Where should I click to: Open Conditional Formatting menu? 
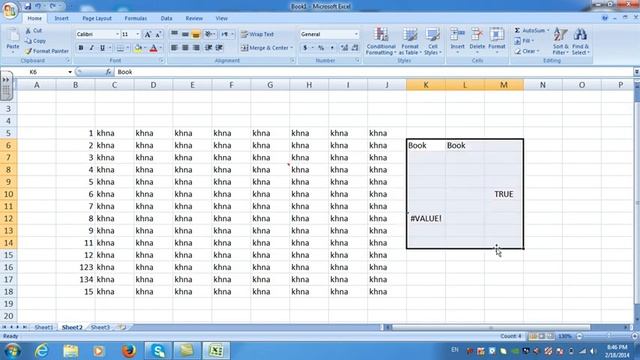(x=381, y=41)
